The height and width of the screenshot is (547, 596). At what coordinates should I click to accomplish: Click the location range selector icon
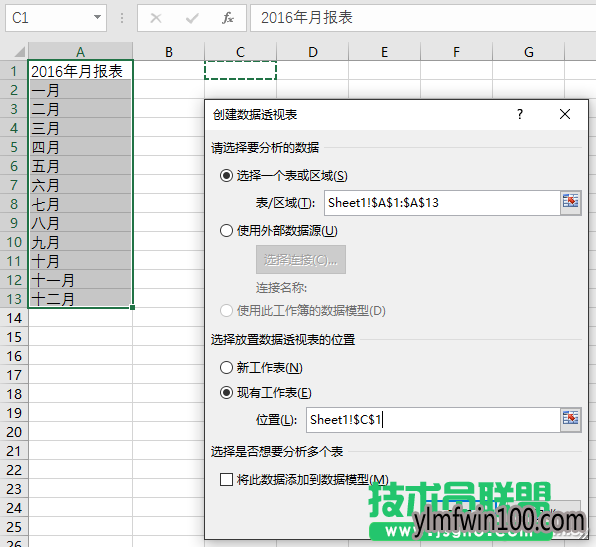click(571, 420)
